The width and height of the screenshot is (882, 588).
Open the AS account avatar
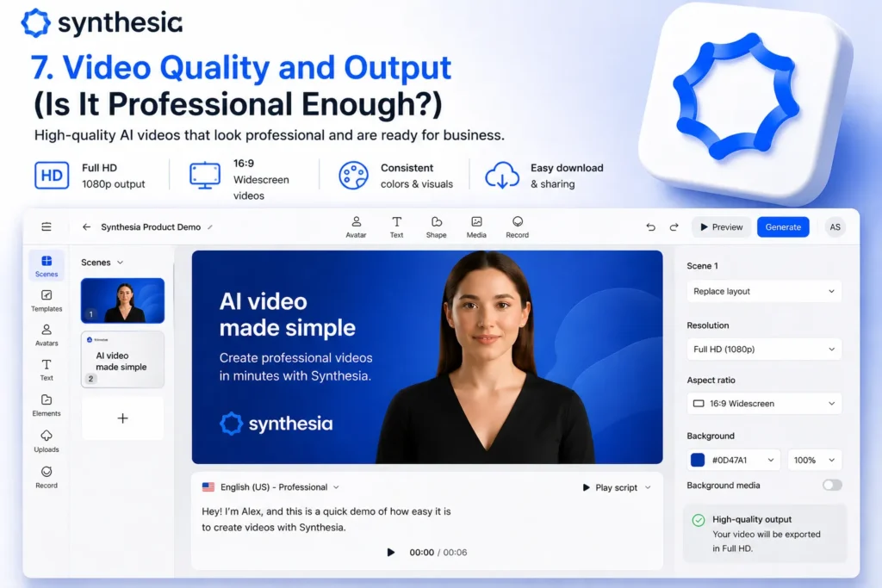coord(835,227)
